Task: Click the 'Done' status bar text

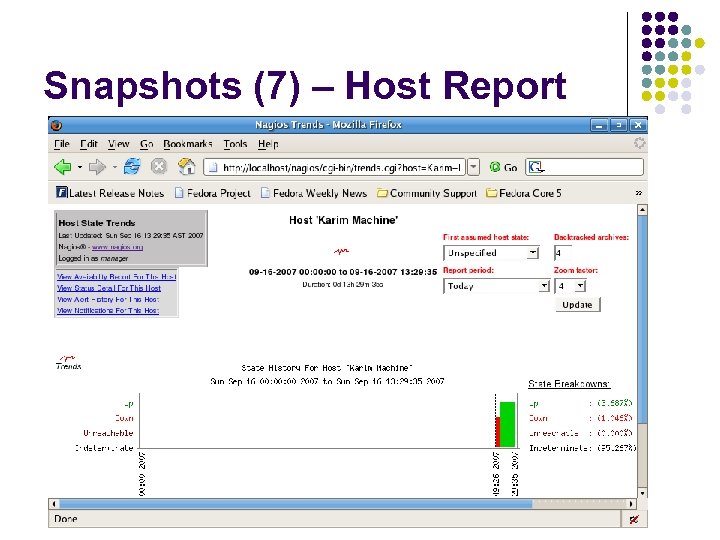Action: [65, 519]
